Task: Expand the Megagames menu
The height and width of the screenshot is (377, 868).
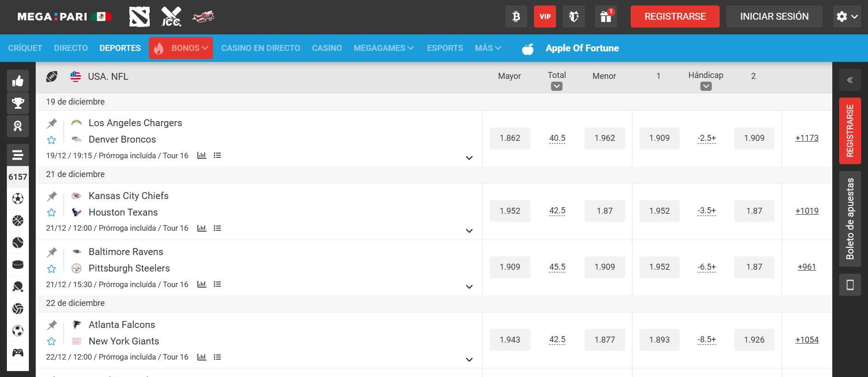Action: [384, 48]
